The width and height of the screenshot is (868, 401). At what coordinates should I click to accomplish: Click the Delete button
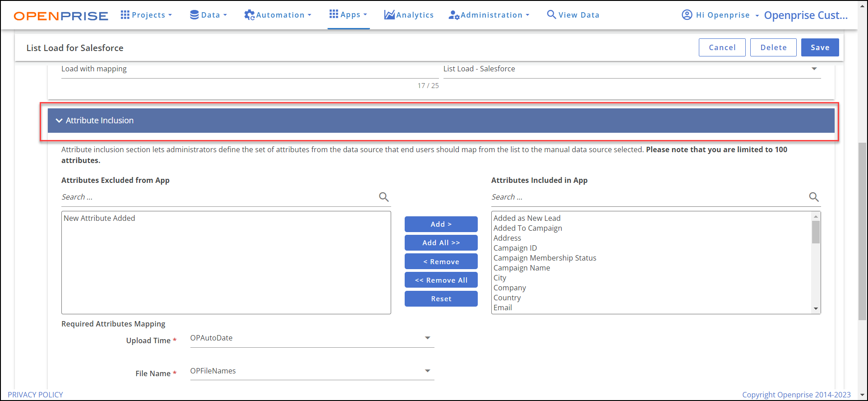click(x=773, y=47)
